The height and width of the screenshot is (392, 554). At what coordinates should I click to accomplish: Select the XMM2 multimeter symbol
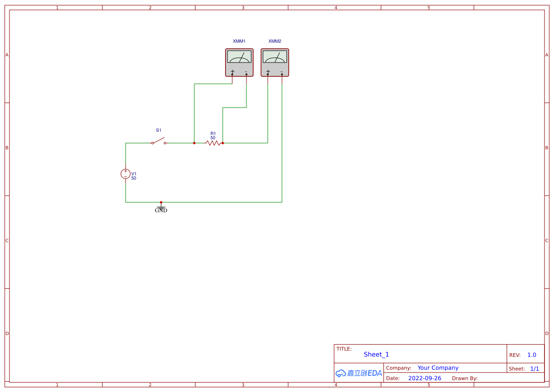[x=274, y=62]
